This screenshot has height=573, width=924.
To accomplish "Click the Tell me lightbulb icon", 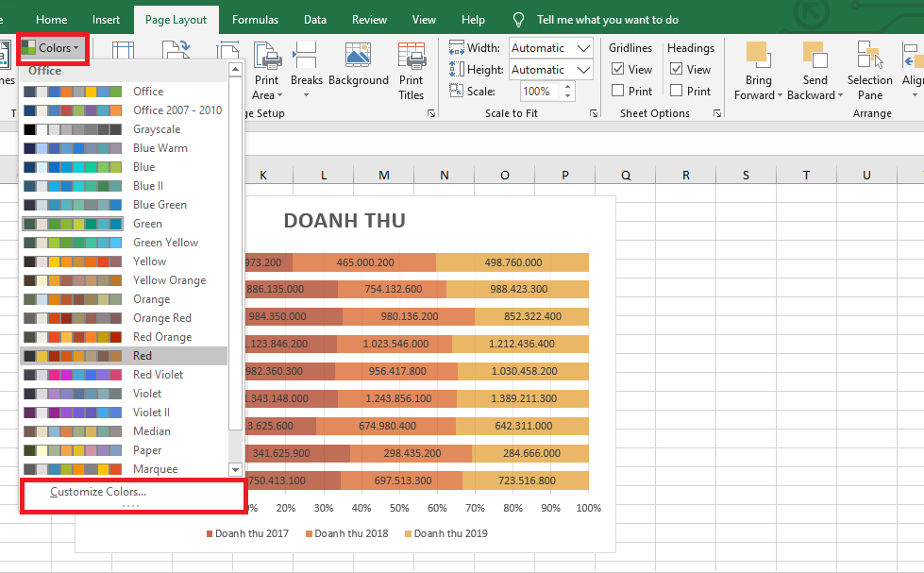I will click(x=518, y=20).
